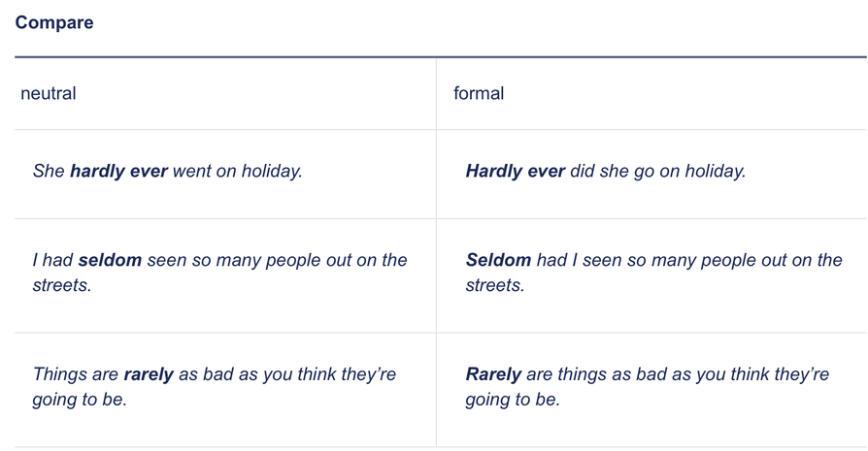Click bold "Hardly ever" in the formal column
The width and height of the screenshot is (868, 451).
[515, 172]
